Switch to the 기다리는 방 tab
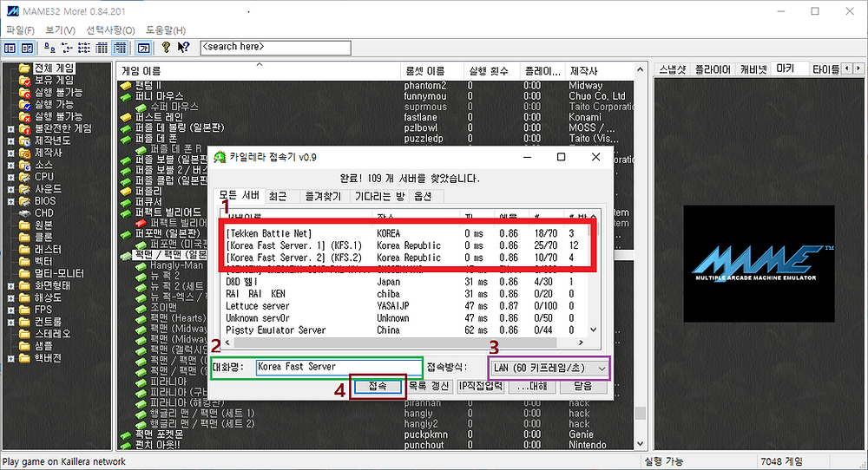This screenshot has height=470, width=868. coord(380,196)
